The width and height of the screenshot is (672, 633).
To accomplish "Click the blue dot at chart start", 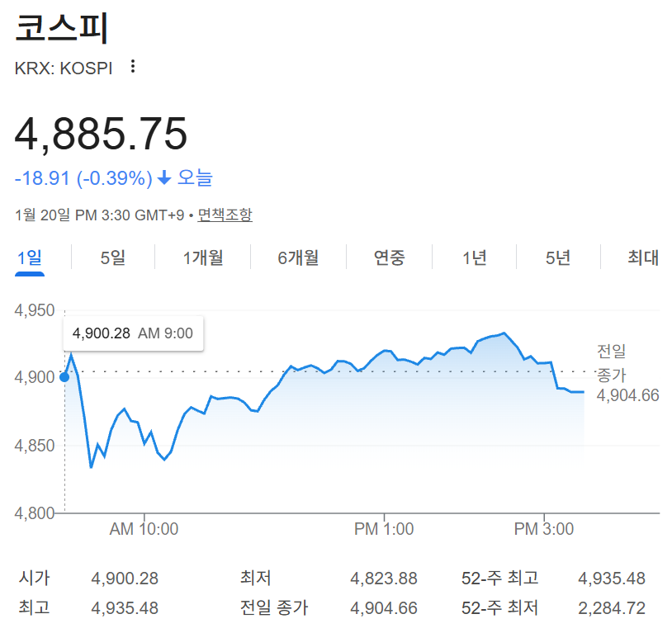I will pyautogui.click(x=63, y=377).
